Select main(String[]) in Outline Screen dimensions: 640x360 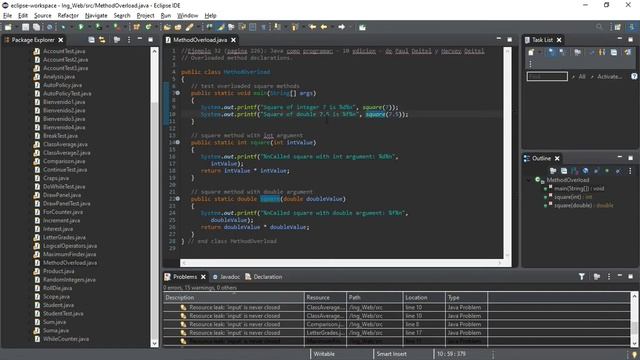pos(578,189)
